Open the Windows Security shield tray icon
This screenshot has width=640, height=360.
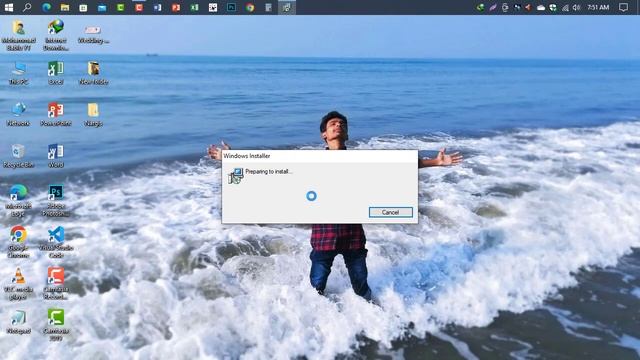[553, 7]
